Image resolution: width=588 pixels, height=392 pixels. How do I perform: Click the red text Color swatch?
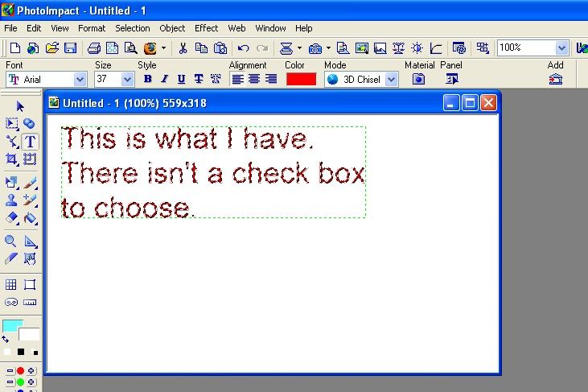pyautogui.click(x=301, y=79)
